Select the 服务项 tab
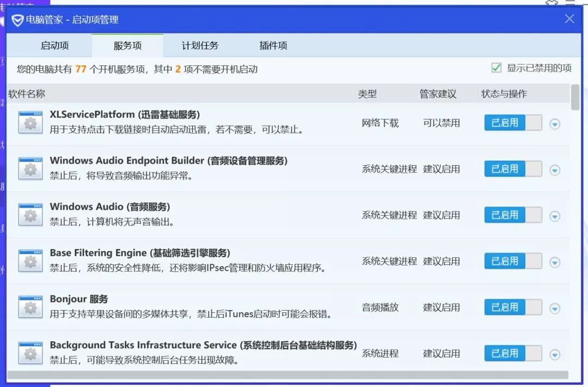 (x=127, y=45)
